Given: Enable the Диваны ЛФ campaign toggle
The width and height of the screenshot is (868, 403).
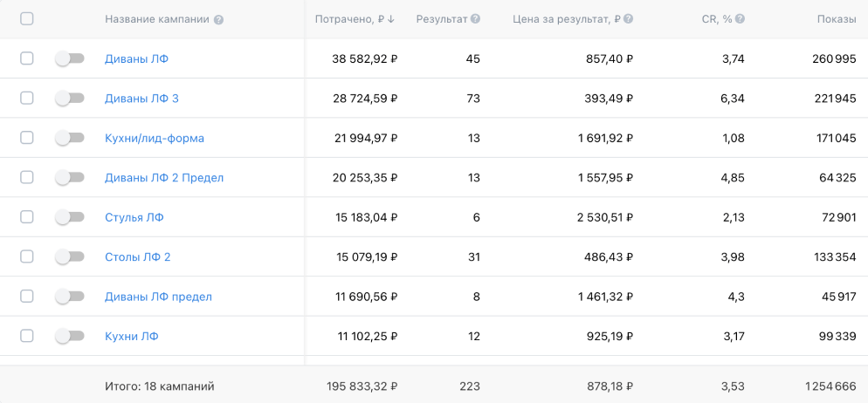Looking at the screenshot, I should [x=70, y=58].
